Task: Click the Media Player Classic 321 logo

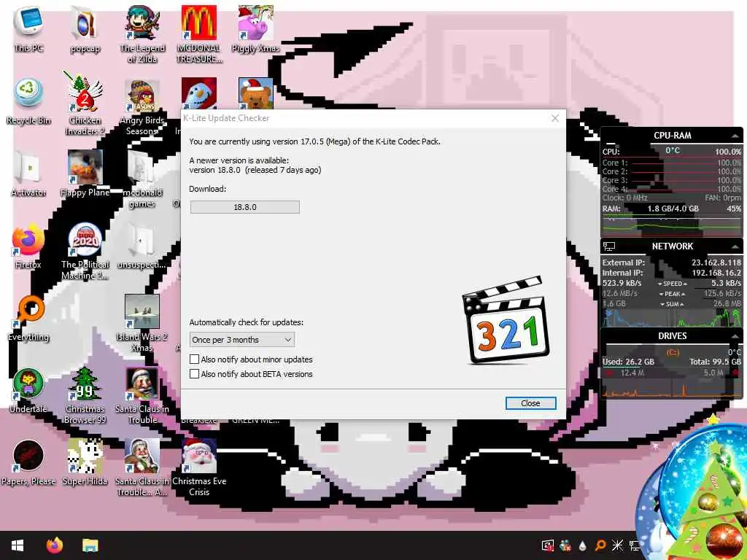Action: point(506,319)
